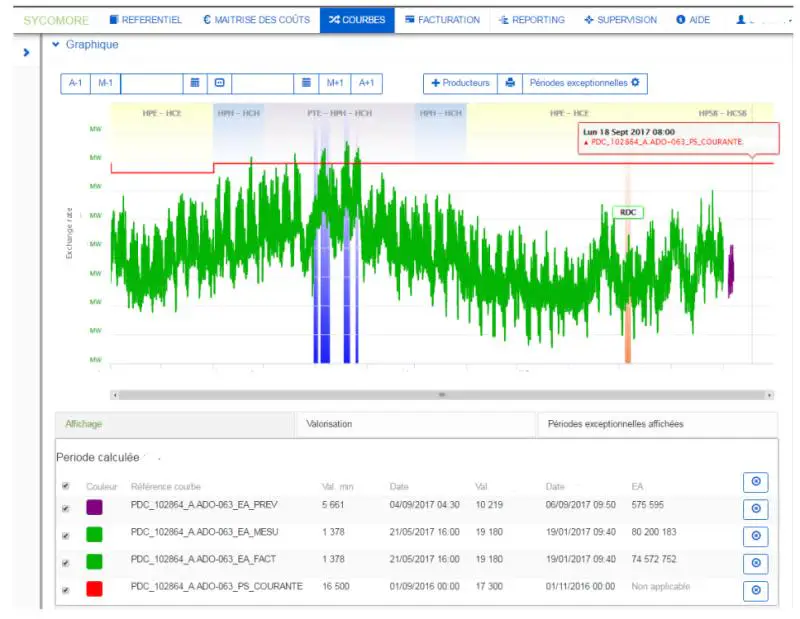This screenshot has height=619, width=800.
Task: Click the EA value 74 572 752
Action: pyautogui.click(x=654, y=559)
